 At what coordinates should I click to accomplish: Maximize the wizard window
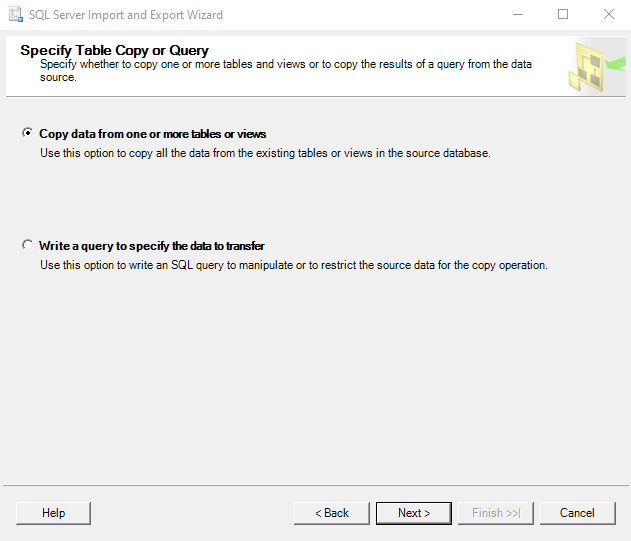point(563,14)
